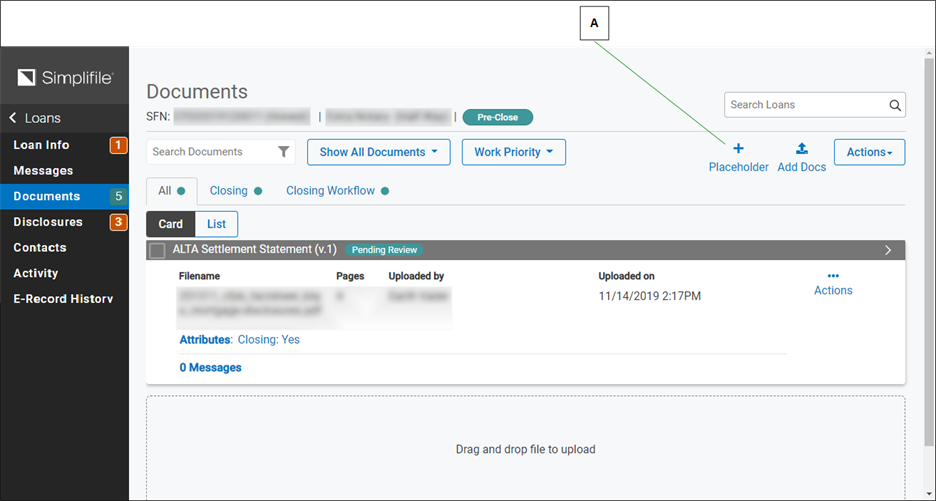Viewport: 936px width, 501px height.
Task: Open the Work Priority dropdown
Action: click(x=513, y=152)
